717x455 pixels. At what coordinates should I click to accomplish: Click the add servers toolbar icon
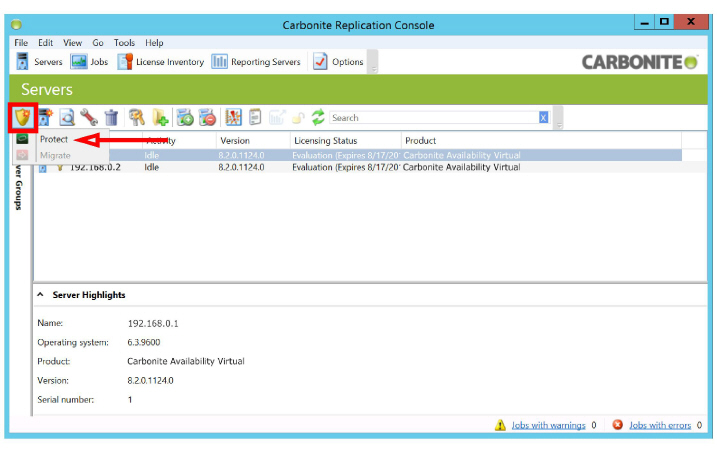coord(45,118)
